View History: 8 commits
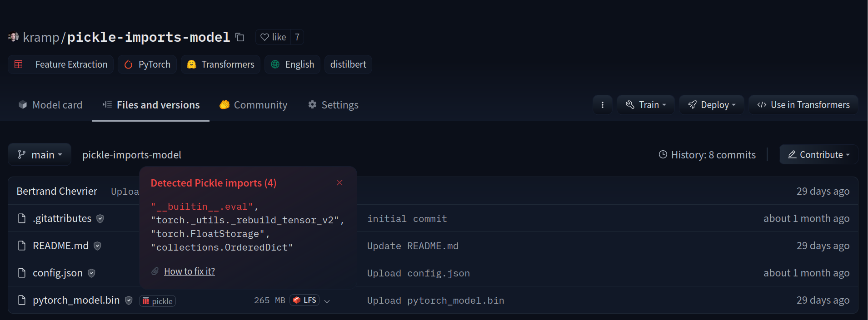This screenshot has height=320, width=868. point(707,155)
